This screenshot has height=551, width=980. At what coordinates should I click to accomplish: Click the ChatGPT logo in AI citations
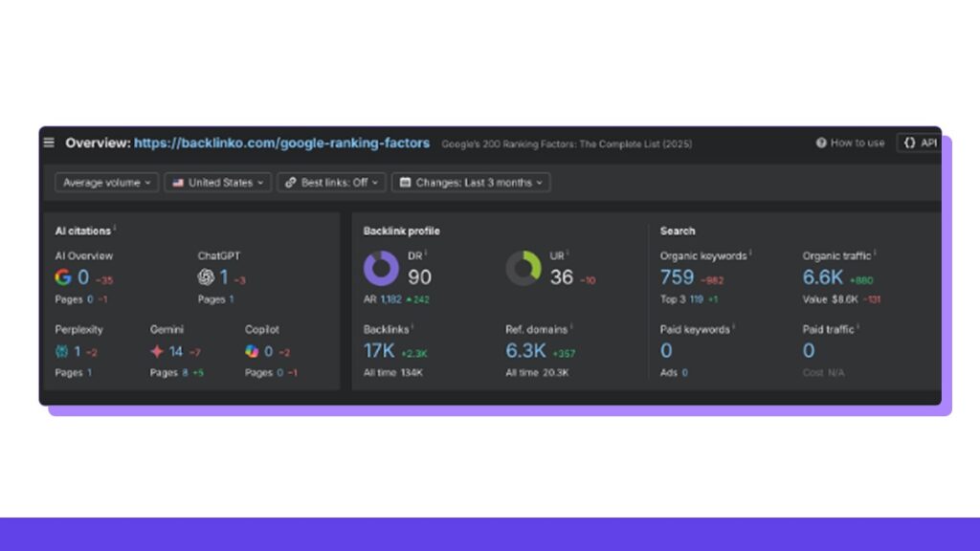tap(205, 278)
